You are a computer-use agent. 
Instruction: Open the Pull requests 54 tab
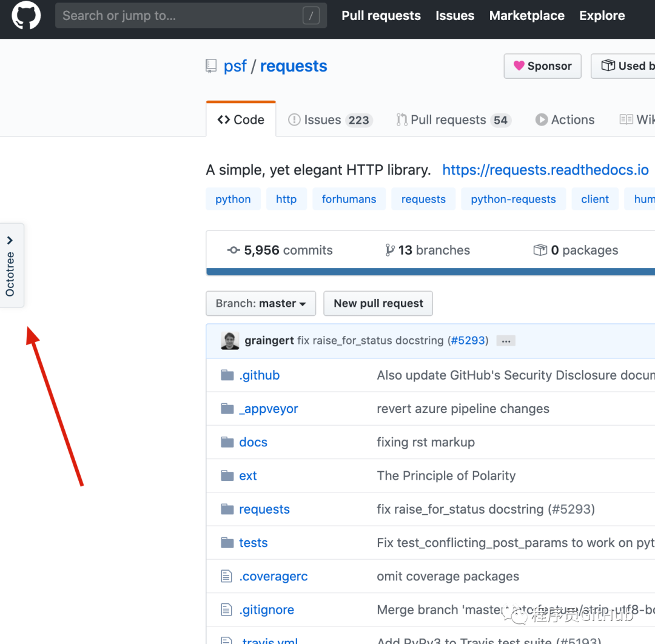coord(453,120)
